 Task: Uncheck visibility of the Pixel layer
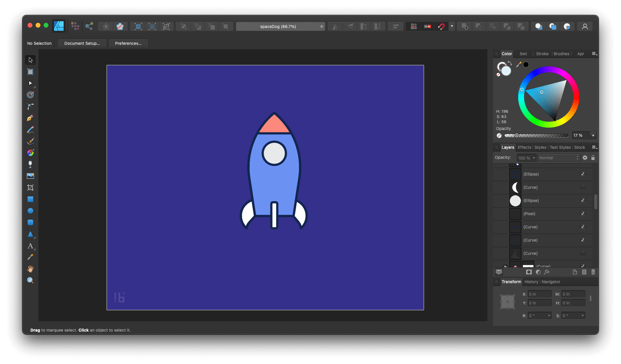click(x=583, y=214)
